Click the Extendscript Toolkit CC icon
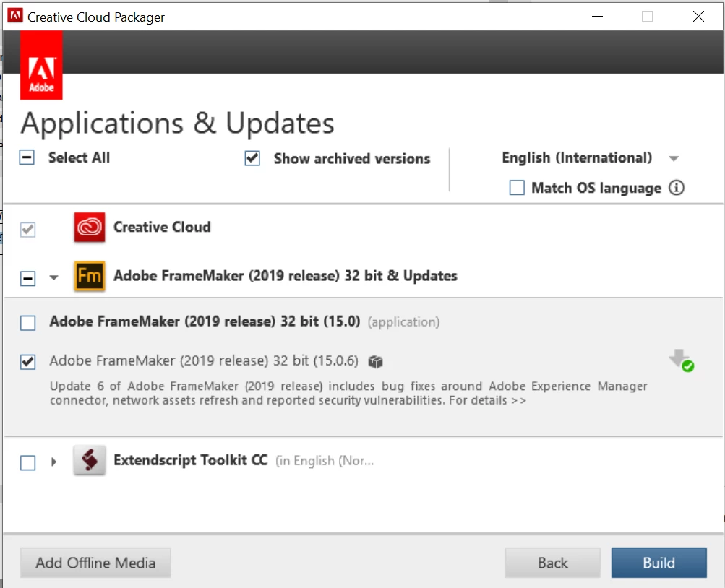The image size is (725, 588). pos(89,460)
